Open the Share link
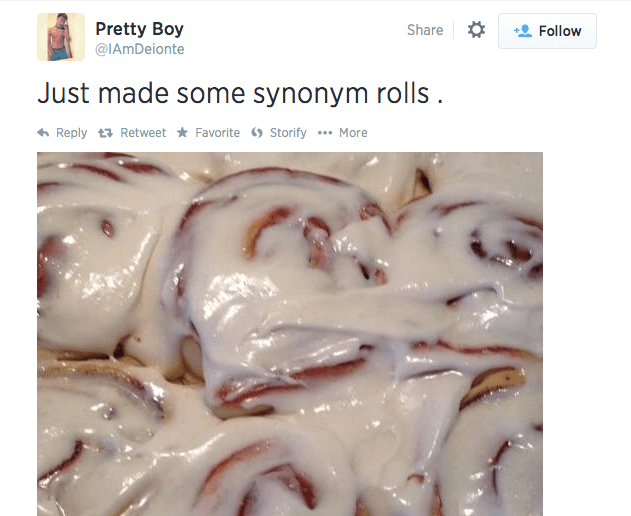Viewport: 631px width, 516px height. point(425,30)
